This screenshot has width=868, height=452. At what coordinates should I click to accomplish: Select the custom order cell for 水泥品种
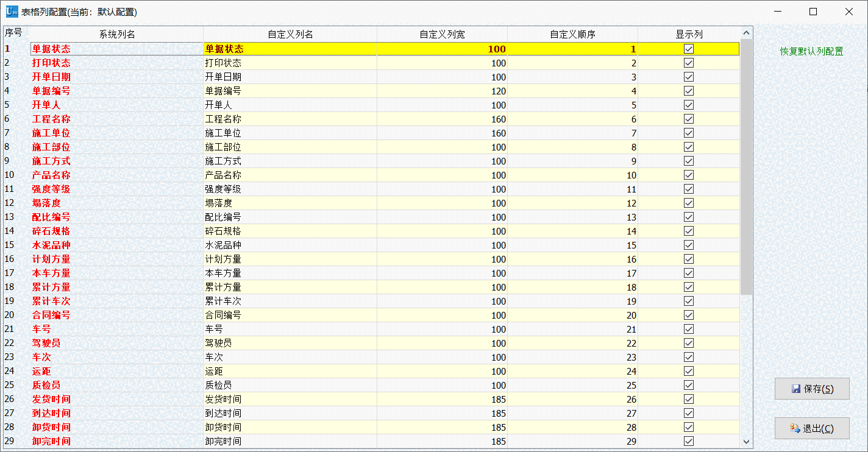click(x=572, y=245)
